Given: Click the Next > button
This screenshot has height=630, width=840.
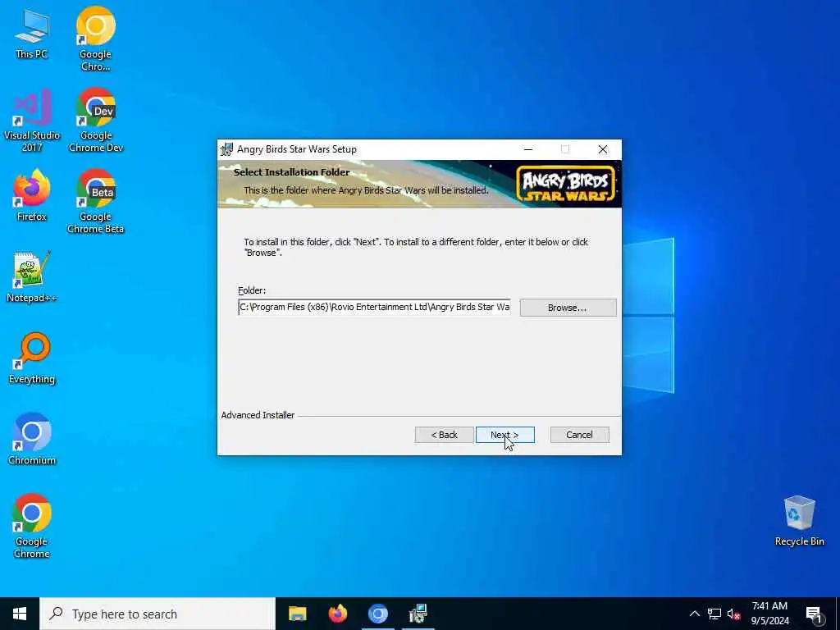Looking at the screenshot, I should (x=504, y=435).
